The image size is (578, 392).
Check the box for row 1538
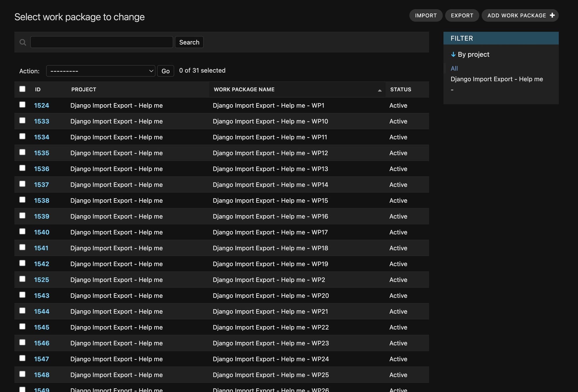tap(22, 200)
